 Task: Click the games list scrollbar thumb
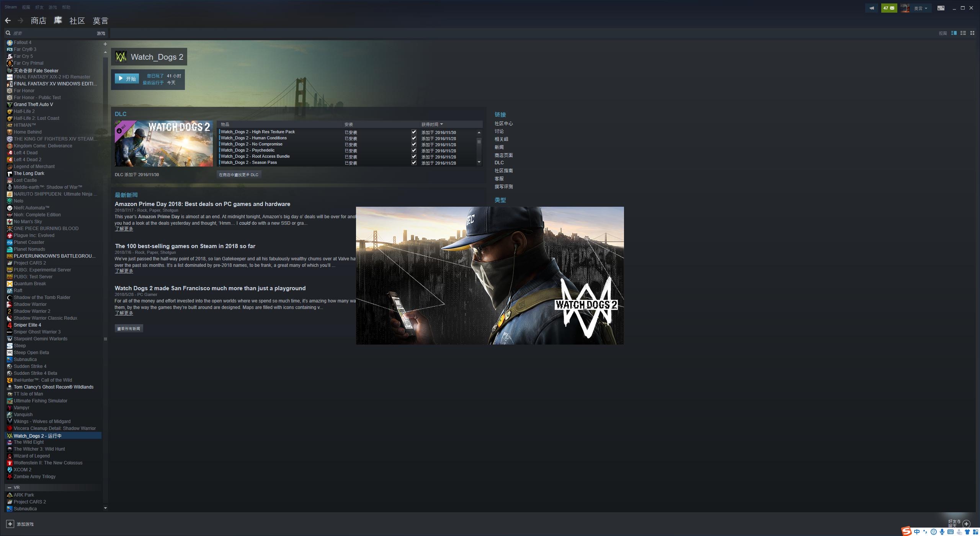(x=105, y=339)
